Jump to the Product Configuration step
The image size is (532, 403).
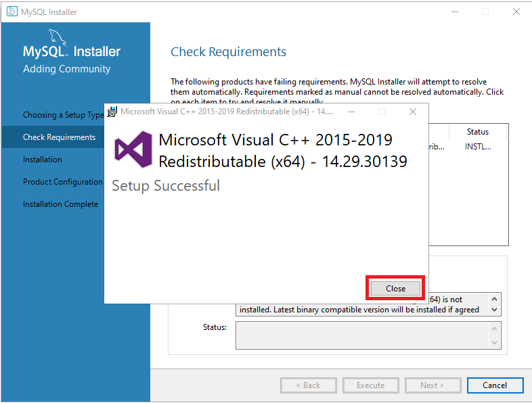pos(63,182)
